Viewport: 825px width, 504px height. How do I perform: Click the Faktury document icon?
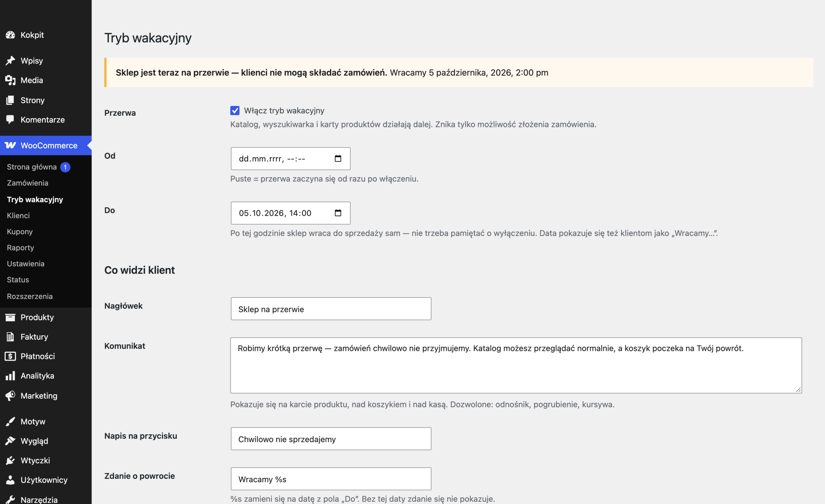point(10,336)
